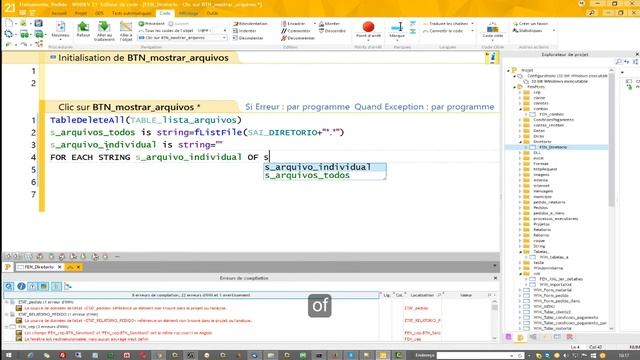
Task: Open the Outils ribbon tab
Action: pos(212,13)
